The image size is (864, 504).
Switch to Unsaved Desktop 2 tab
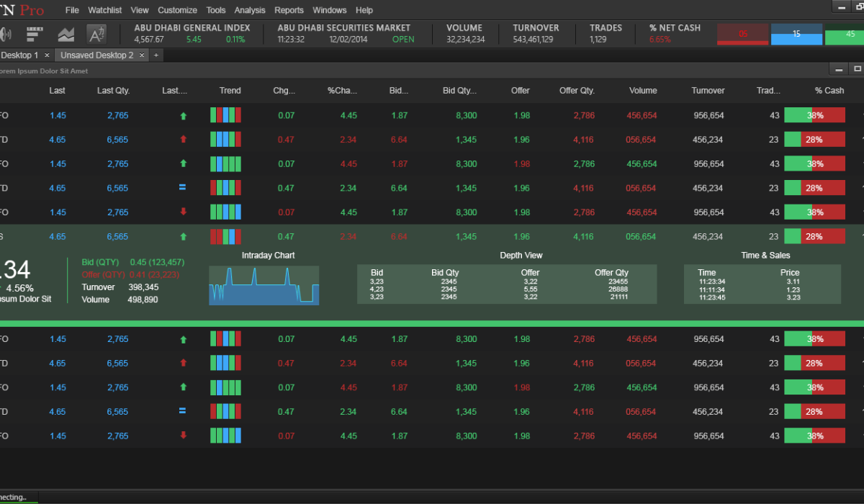[96, 55]
